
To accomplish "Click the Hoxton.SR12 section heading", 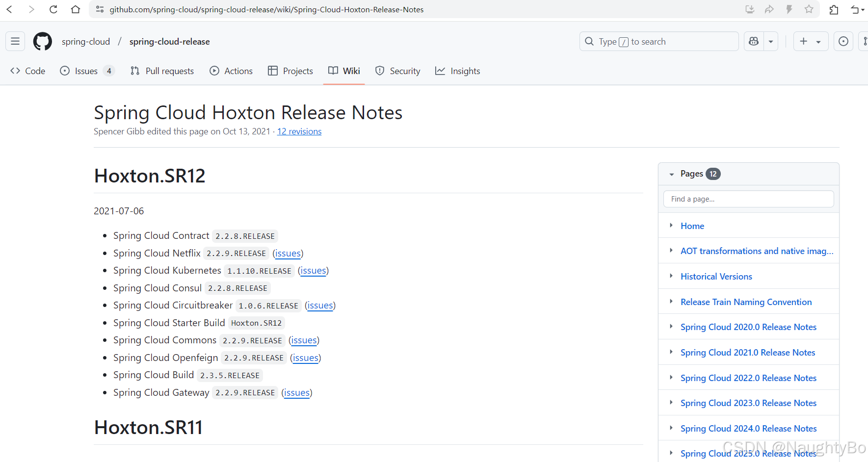I will [150, 176].
